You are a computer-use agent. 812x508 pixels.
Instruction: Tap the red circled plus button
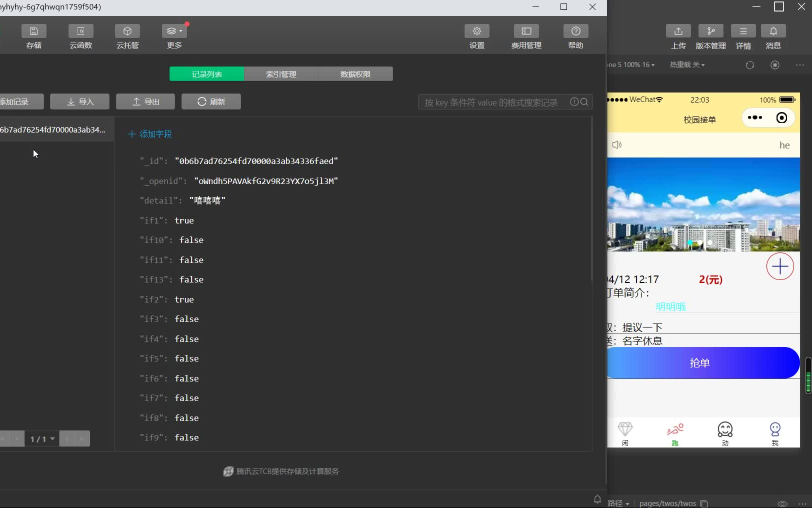(780, 266)
